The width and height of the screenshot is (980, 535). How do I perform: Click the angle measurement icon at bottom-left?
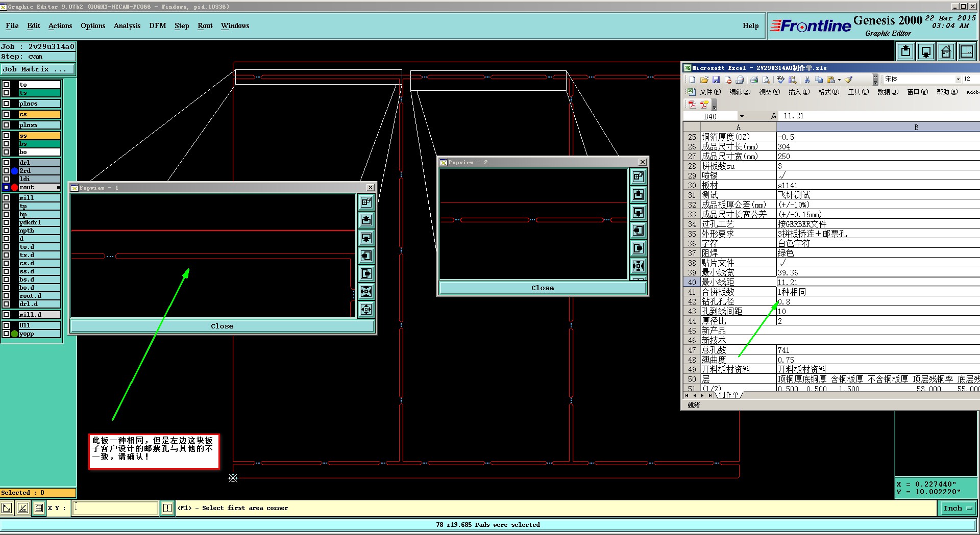click(x=23, y=508)
